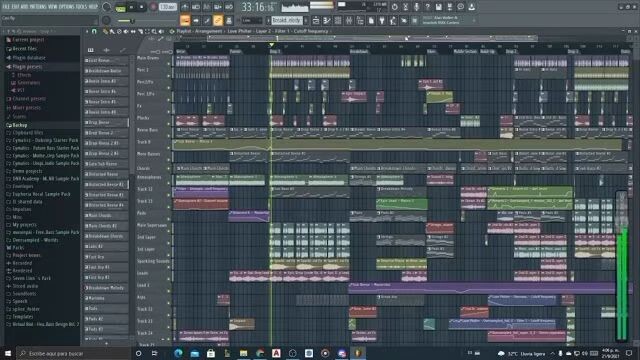This screenshot has width=640, height=360.
Task: Select the Paint brush tool in playlist toolbar
Action: pos(112,31)
